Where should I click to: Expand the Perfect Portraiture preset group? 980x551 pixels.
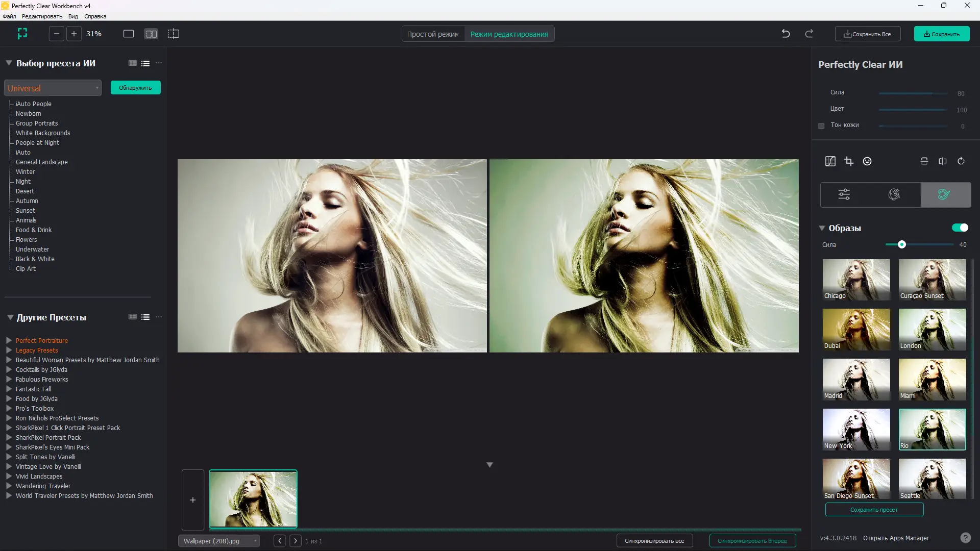[x=9, y=340]
